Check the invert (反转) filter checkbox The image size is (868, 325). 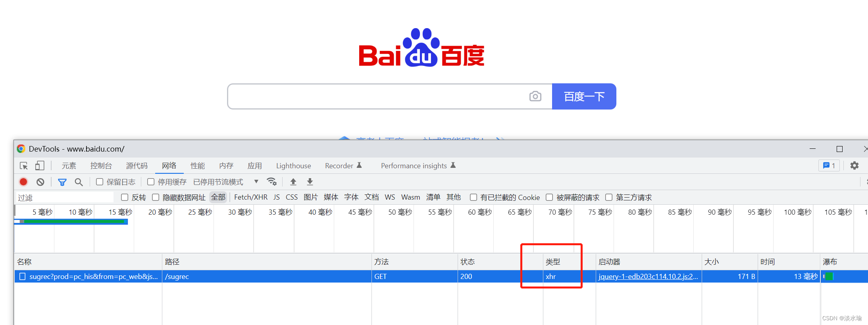click(125, 197)
